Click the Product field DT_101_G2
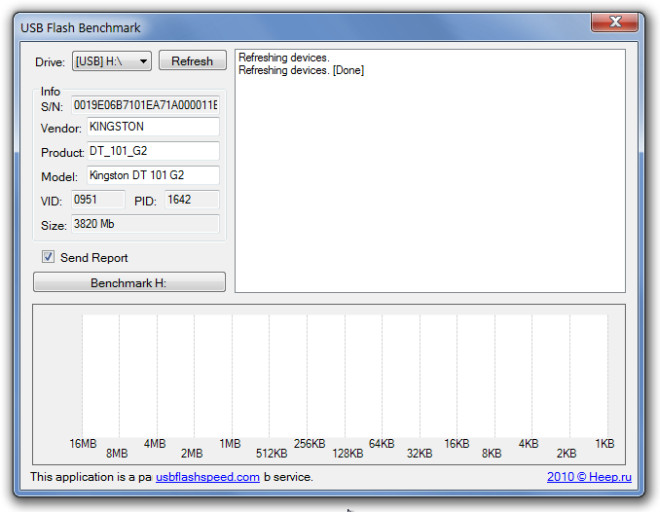Viewport: 660px width, 512px height. coord(152,151)
